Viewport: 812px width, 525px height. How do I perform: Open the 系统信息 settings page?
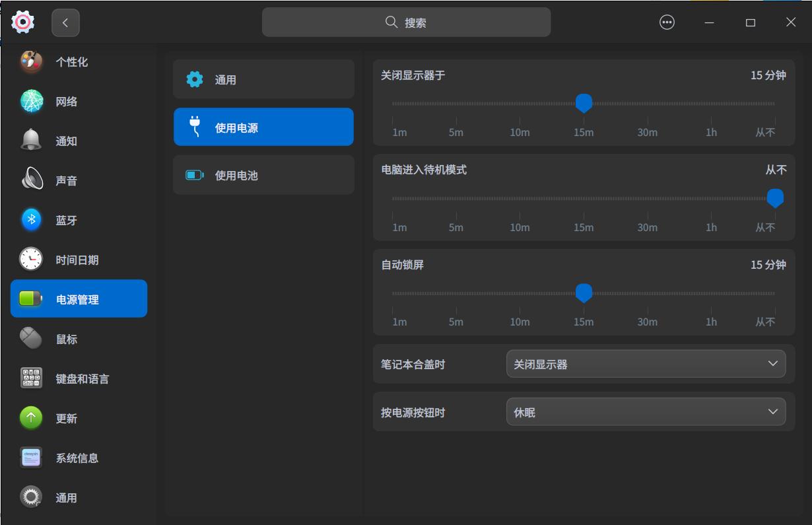point(79,458)
